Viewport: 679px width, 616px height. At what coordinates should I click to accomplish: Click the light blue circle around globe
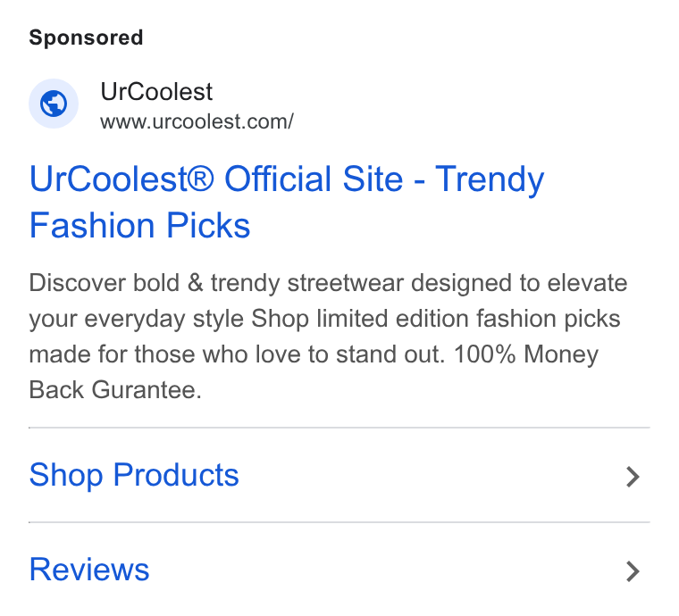tap(54, 104)
